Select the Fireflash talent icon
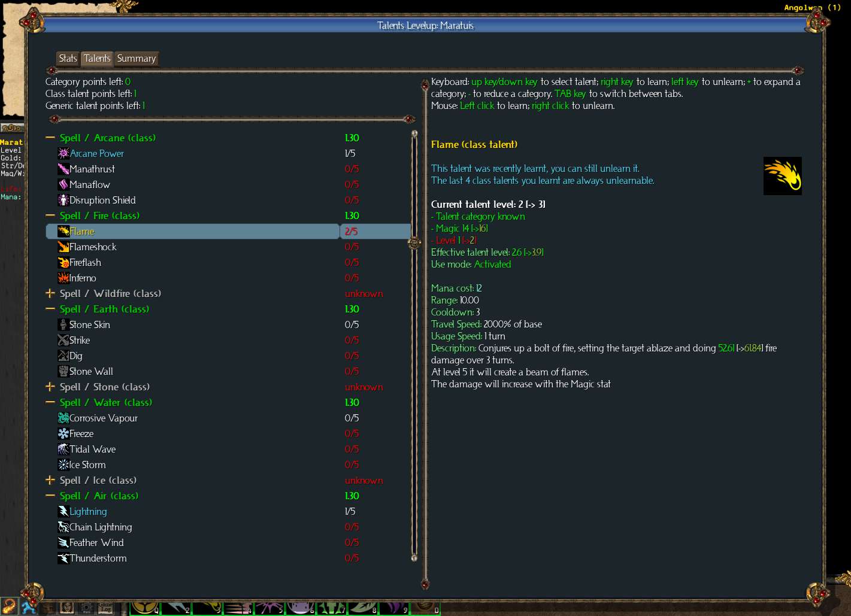The height and width of the screenshot is (616, 851). (63, 262)
